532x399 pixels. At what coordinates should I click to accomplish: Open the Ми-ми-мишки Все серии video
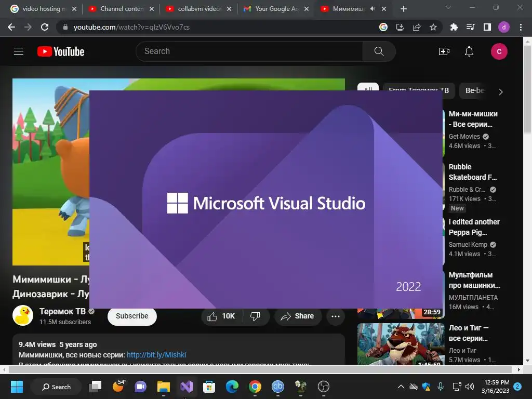tap(473, 119)
